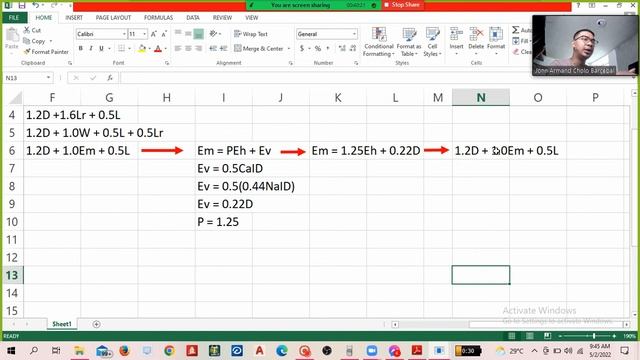Open Windows Start menu
The width and height of the screenshot is (640, 360).
coord(11,351)
